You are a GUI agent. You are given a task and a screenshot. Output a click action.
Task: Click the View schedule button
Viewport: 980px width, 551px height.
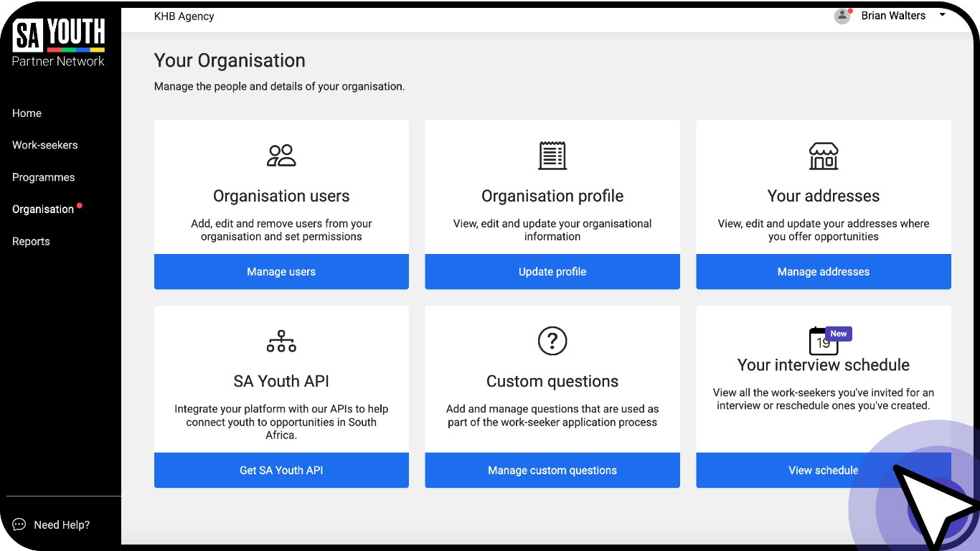pos(824,471)
